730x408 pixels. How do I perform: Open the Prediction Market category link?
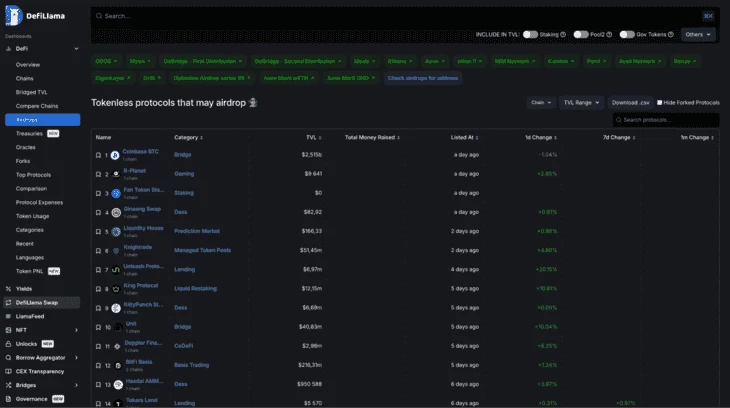point(197,231)
